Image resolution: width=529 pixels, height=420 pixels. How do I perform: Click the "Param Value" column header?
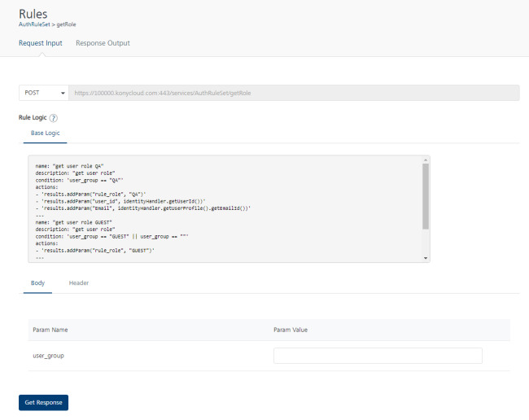tap(291, 330)
